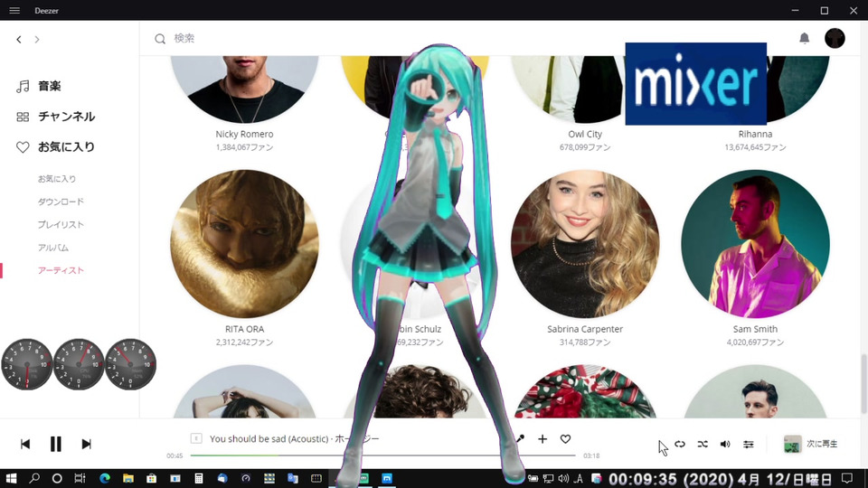Click 1,384,067ファン fan count text

pos(245,147)
